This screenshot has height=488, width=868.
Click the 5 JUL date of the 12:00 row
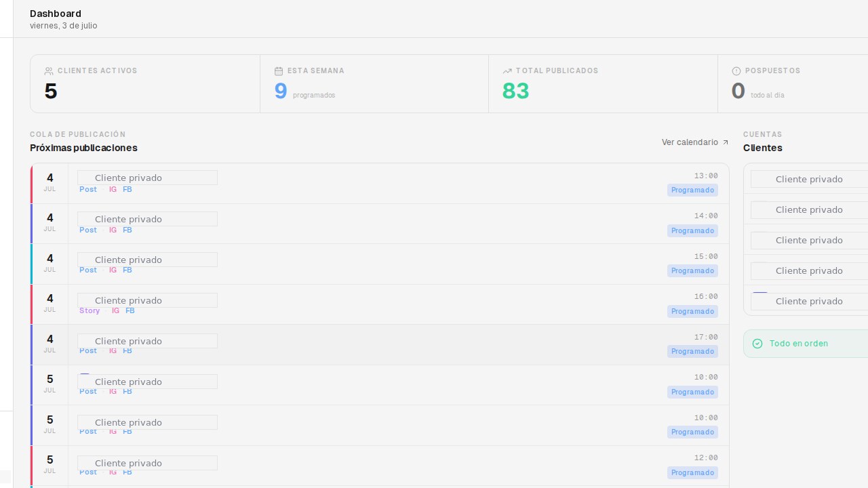(50, 464)
